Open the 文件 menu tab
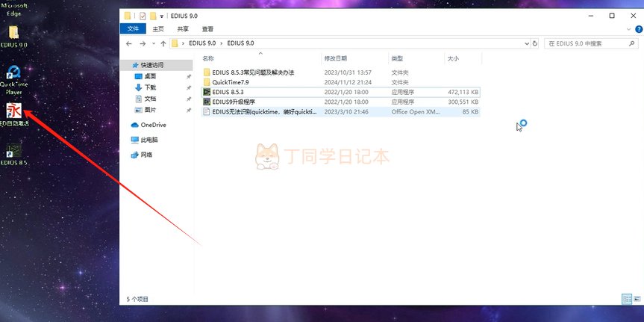The image size is (644, 322). point(133,29)
